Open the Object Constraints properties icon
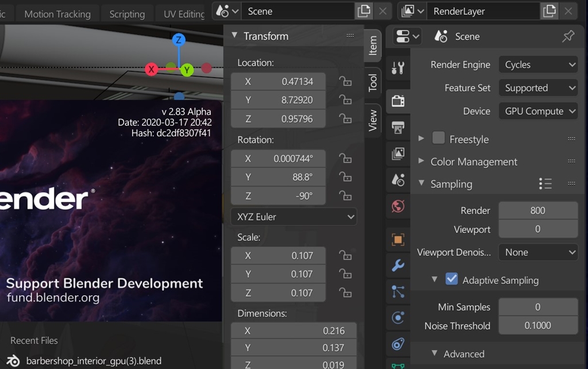588x369 pixels. point(398,344)
